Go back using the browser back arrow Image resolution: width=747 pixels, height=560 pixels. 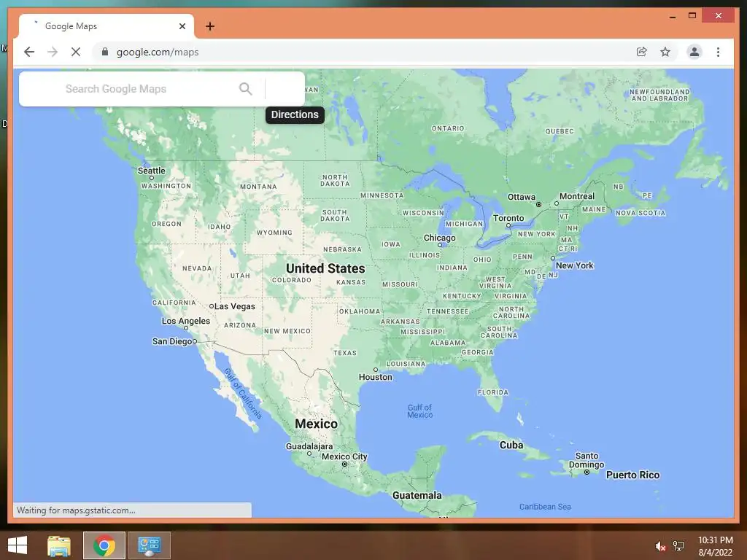point(29,52)
